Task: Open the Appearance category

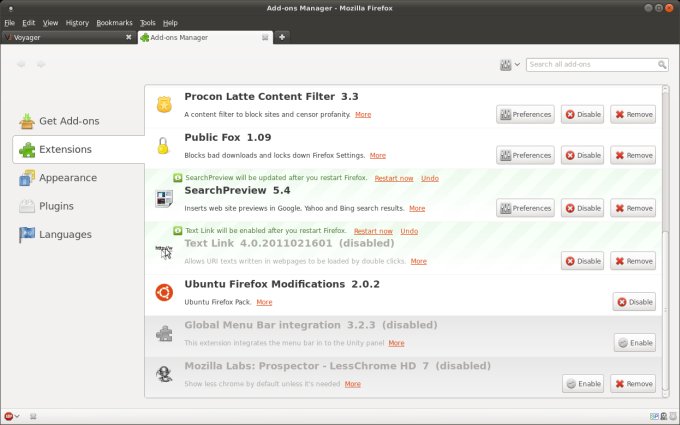Action: pyautogui.click(x=58, y=178)
